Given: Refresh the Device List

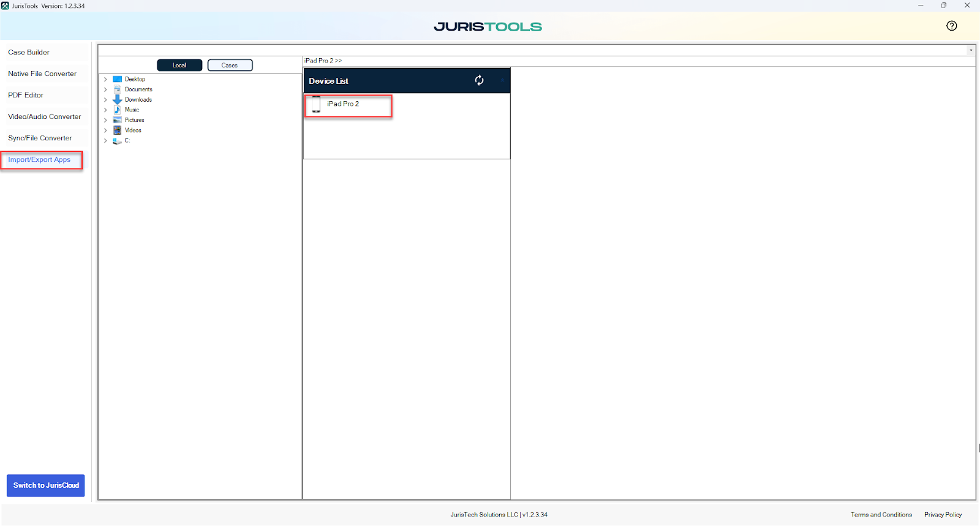Looking at the screenshot, I should point(479,80).
